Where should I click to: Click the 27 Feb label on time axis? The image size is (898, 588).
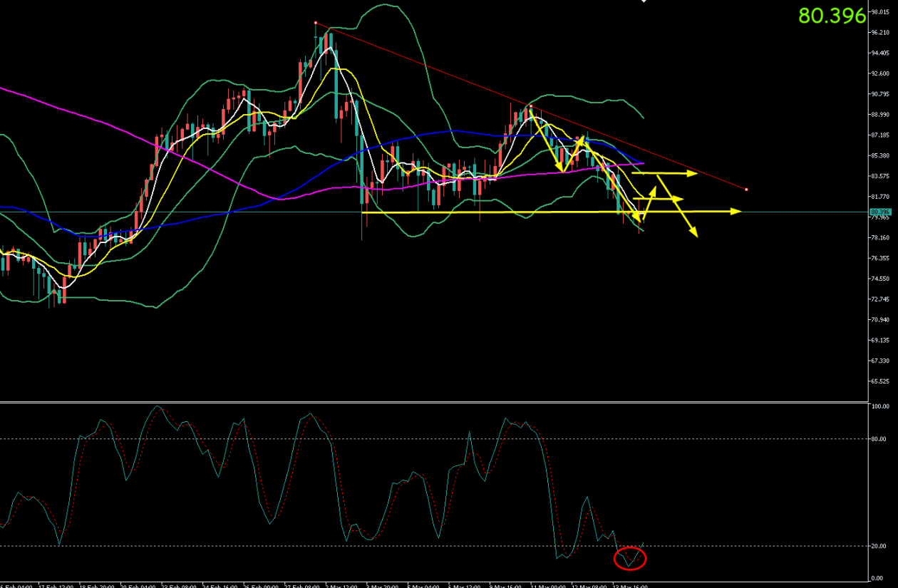click(x=302, y=585)
